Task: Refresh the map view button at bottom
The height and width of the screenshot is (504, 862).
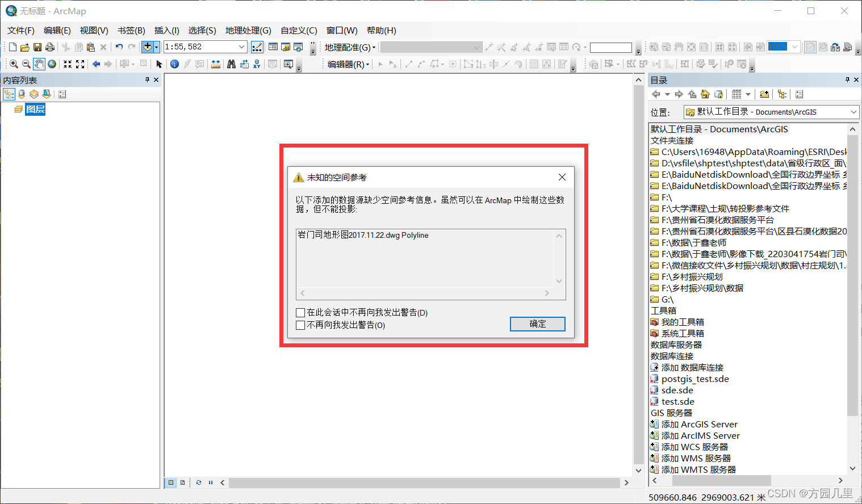Action: point(198,482)
